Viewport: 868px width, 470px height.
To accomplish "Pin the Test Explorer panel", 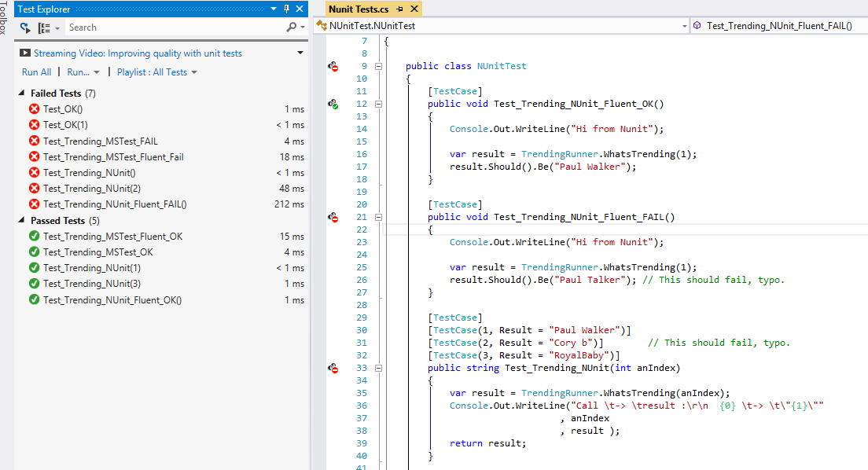I will (286, 9).
